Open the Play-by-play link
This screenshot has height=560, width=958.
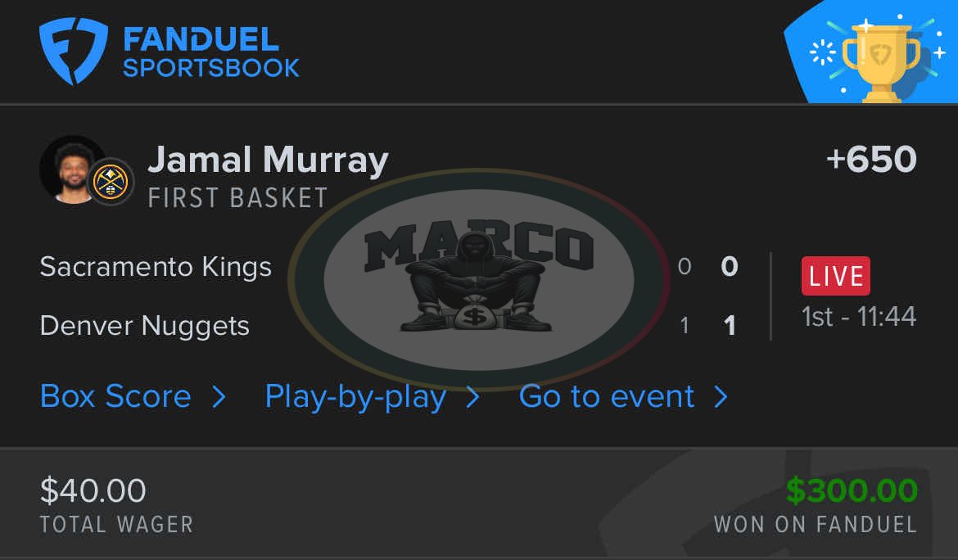click(x=355, y=398)
